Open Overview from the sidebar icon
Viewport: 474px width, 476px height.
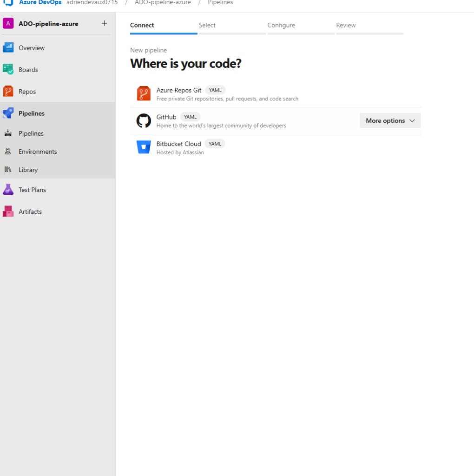pyautogui.click(x=8, y=48)
